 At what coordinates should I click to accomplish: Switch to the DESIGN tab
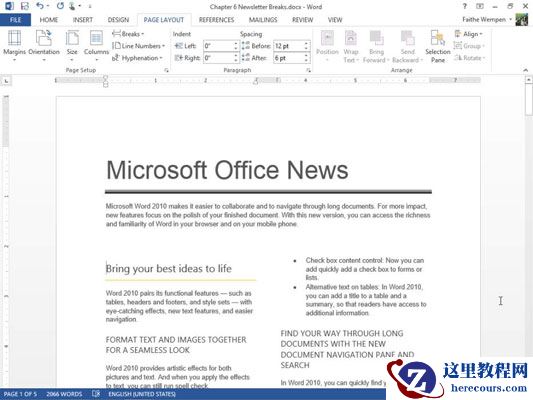118,20
